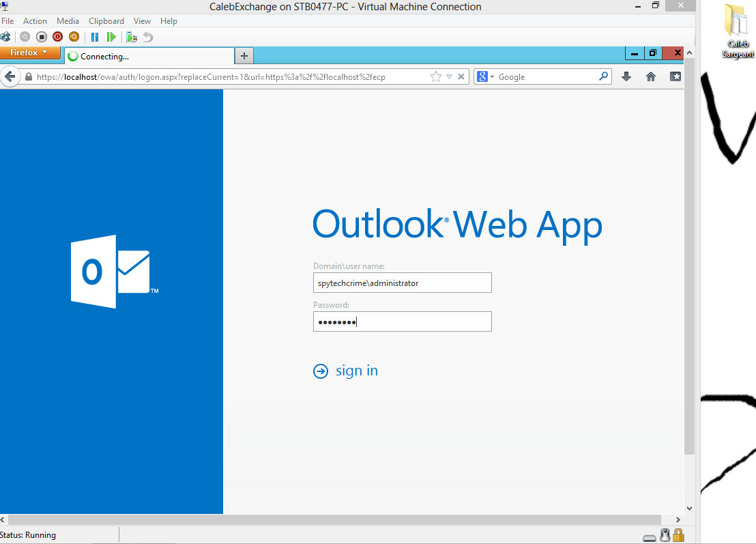Image resolution: width=756 pixels, height=544 pixels.
Task: Click the mouse status bar icon
Action: click(x=665, y=535)
